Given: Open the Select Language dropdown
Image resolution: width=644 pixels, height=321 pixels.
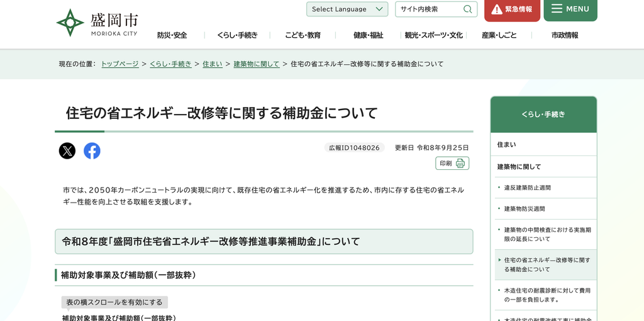Looking at the screenshot, I should pos(347,9).
